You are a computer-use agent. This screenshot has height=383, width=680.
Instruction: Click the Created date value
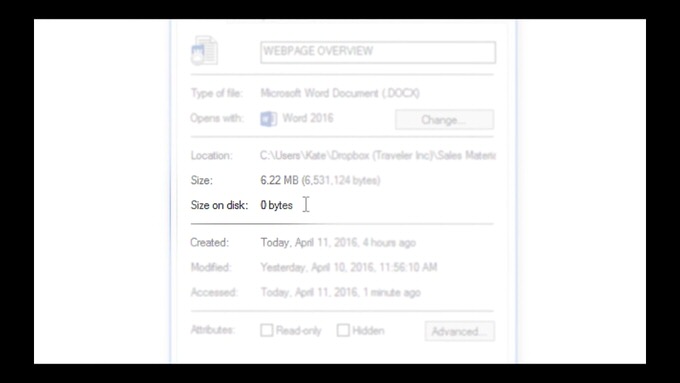(338, 242)
